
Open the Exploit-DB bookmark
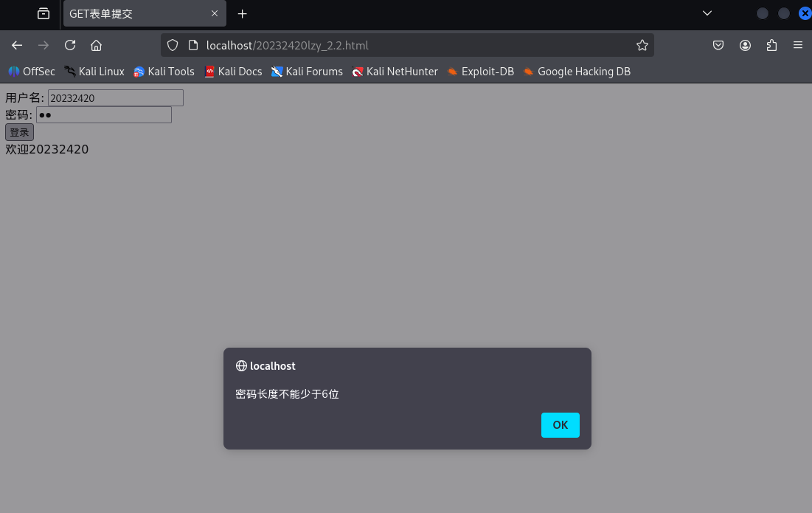(480, 71)
